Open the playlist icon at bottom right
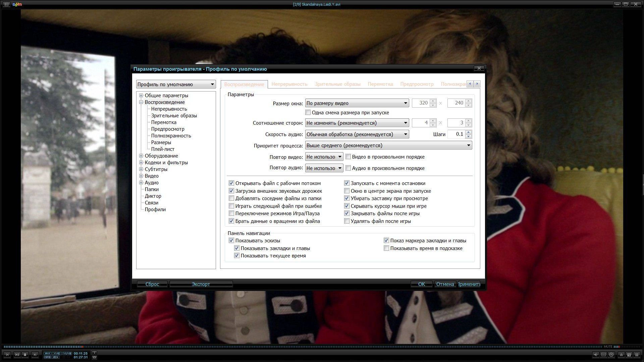The image size is (644, 362). (x=637, y=355)
